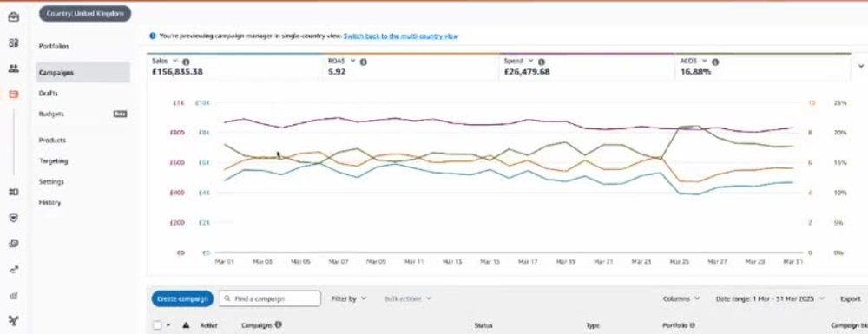
Task: Click the Country: United Kingdom pill
Action: pos(85,14)
